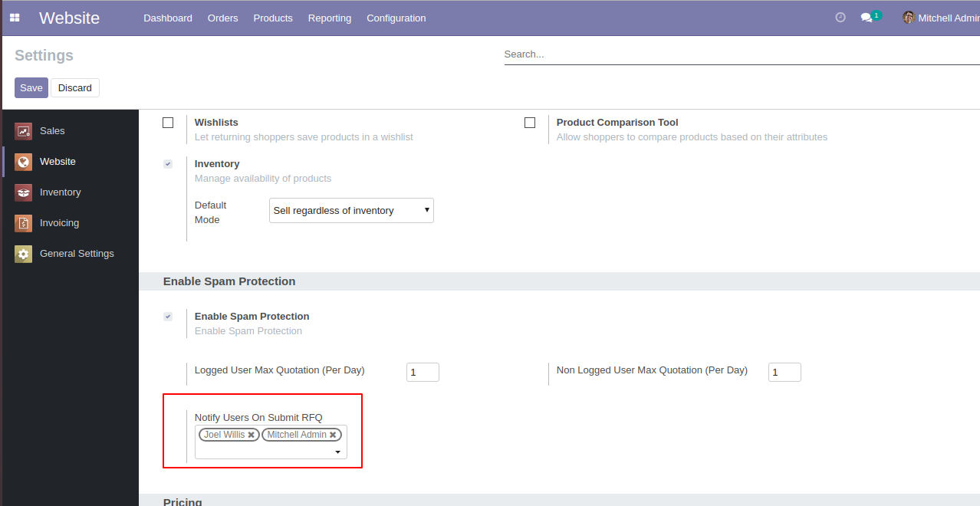Focus the settings Search field
Screen dimensions: 980x506
point(742,54)
